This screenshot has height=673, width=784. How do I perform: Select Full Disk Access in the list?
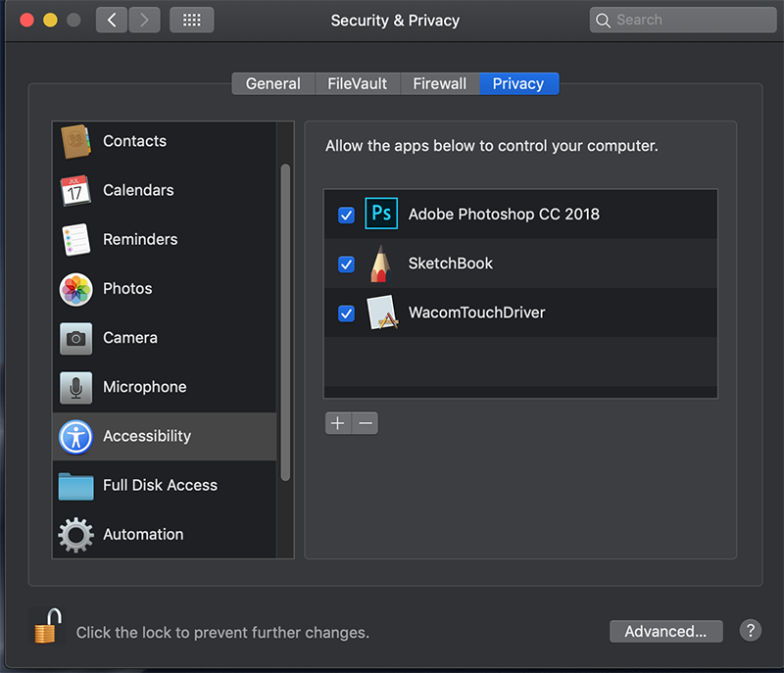point(164,486)
